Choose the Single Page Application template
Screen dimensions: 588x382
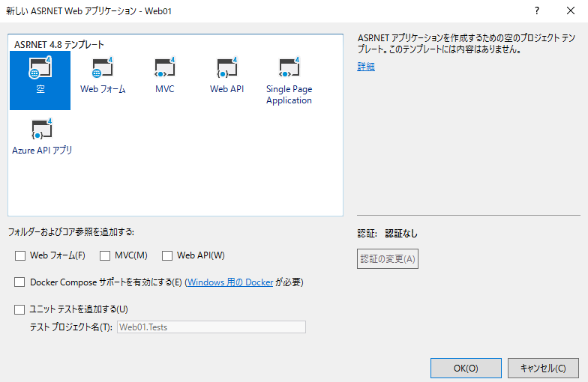click(x=289, y=81)
